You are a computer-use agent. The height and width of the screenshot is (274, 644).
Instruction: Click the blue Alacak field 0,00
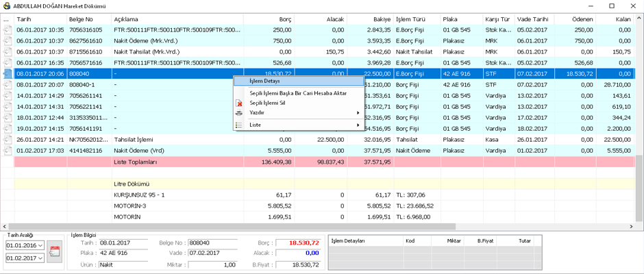tap(298, 253)
